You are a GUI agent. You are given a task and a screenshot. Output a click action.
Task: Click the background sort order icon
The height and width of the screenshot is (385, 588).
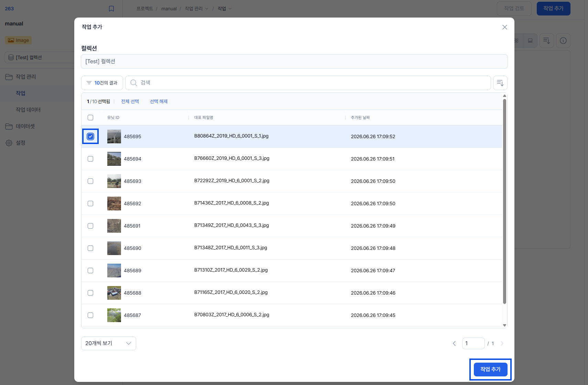pos(546,41)
